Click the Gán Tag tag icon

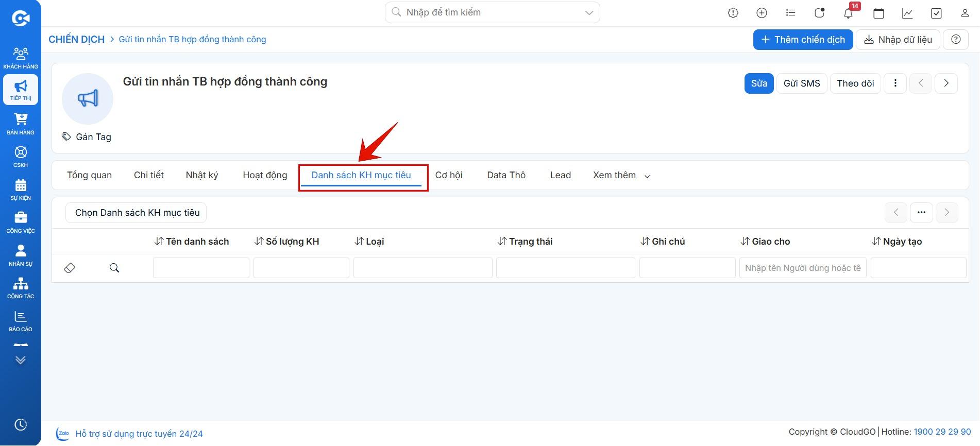click(x=66, y=136)
